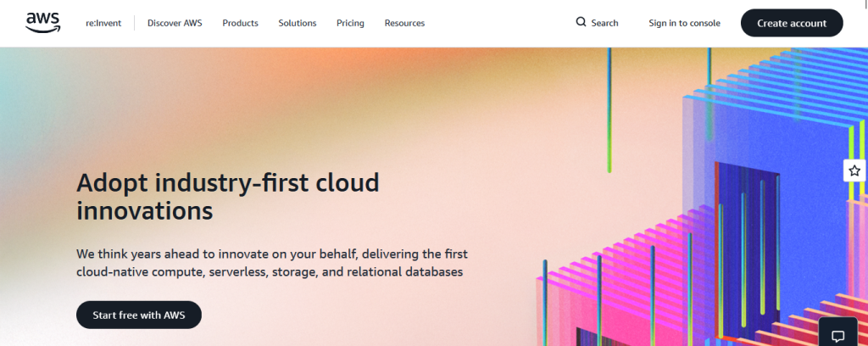This screenshot has width=868, height=346.
Task: Open the re:Invent link
Action: tap(103, 23)
